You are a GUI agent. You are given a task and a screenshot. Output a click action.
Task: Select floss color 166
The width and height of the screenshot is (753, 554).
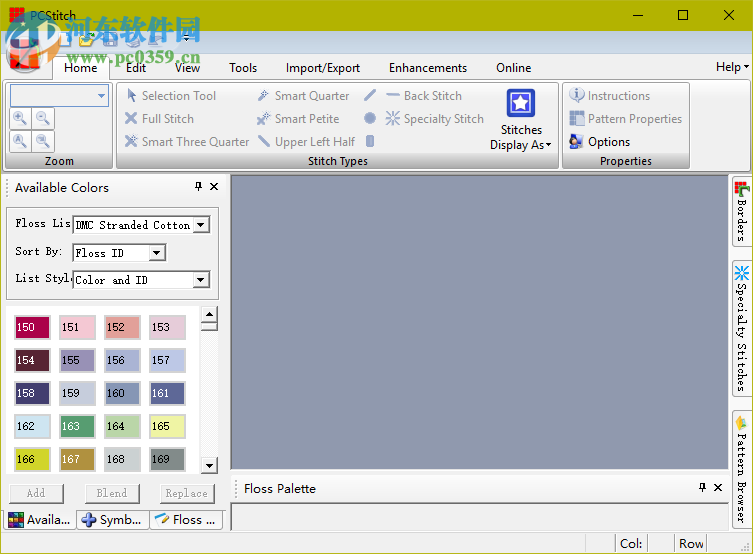click(32, 459)
